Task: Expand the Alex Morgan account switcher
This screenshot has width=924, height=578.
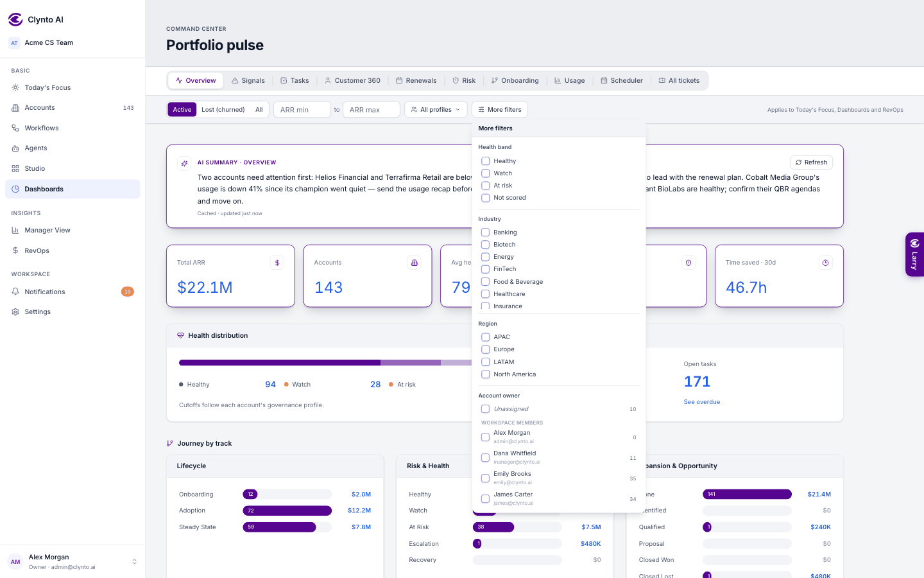Action: pos(73,562)
